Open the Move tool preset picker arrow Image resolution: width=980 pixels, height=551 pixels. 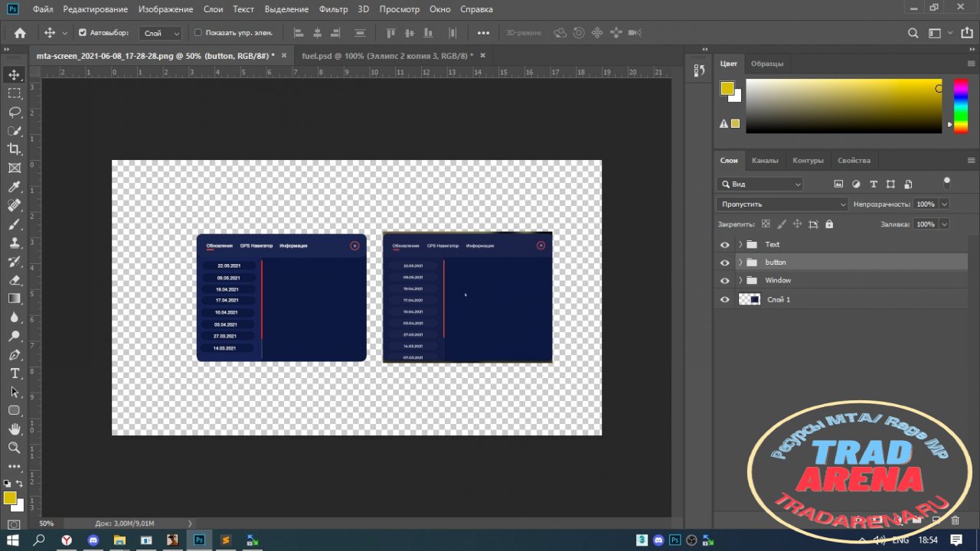64,33
